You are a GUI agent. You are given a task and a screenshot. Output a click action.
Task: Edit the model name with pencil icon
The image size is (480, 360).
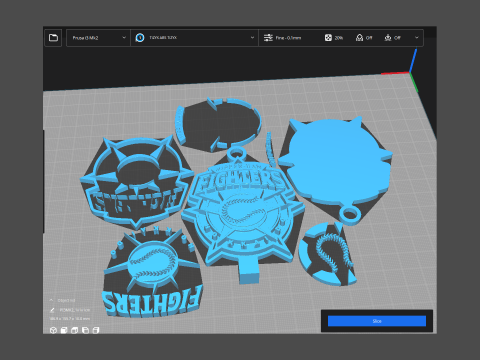[x=52, y=310]
